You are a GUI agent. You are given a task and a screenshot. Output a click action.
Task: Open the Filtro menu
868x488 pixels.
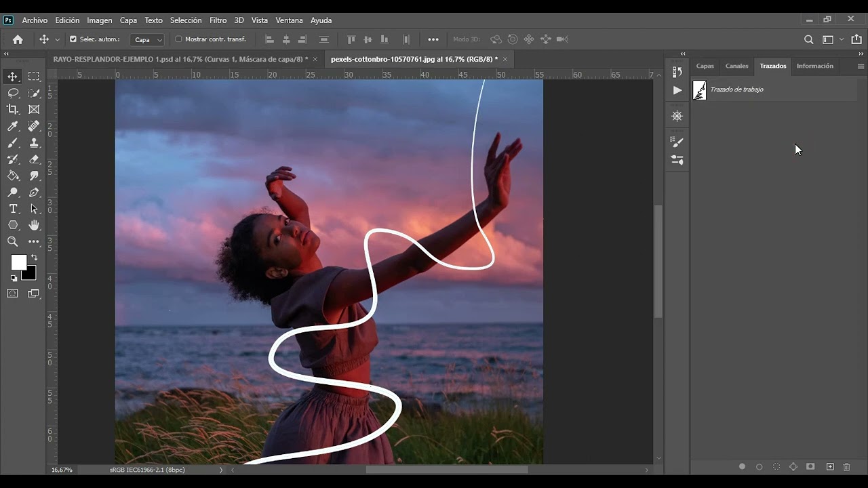218,20
